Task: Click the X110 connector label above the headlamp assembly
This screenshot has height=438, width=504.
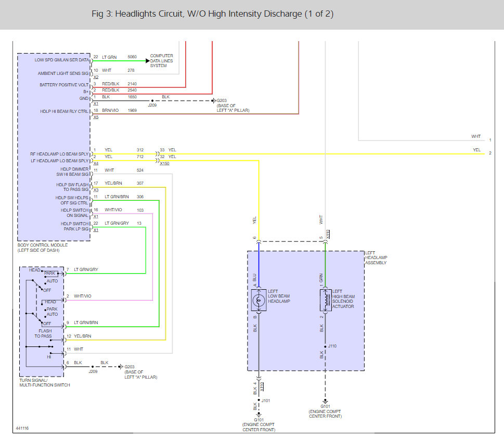Action: tap(328, 234)
